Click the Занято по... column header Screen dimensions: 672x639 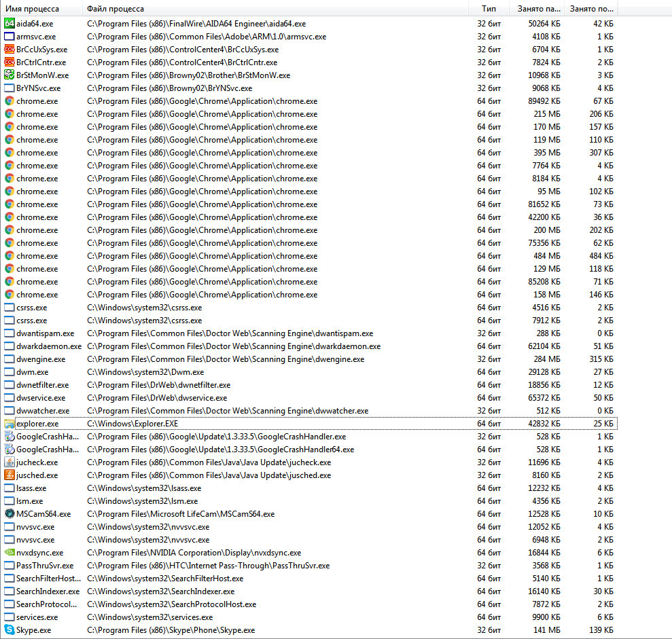pos(593,9)
